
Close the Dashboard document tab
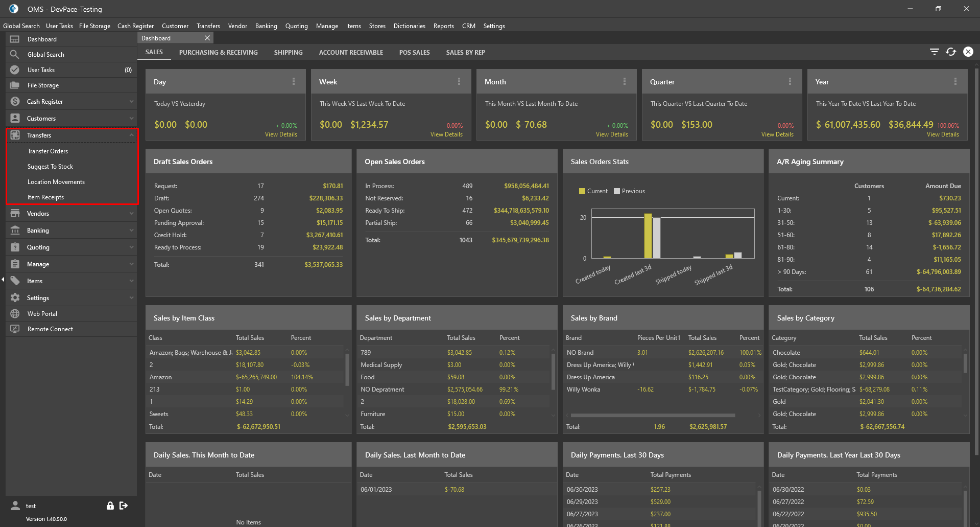tap(207, 38)
